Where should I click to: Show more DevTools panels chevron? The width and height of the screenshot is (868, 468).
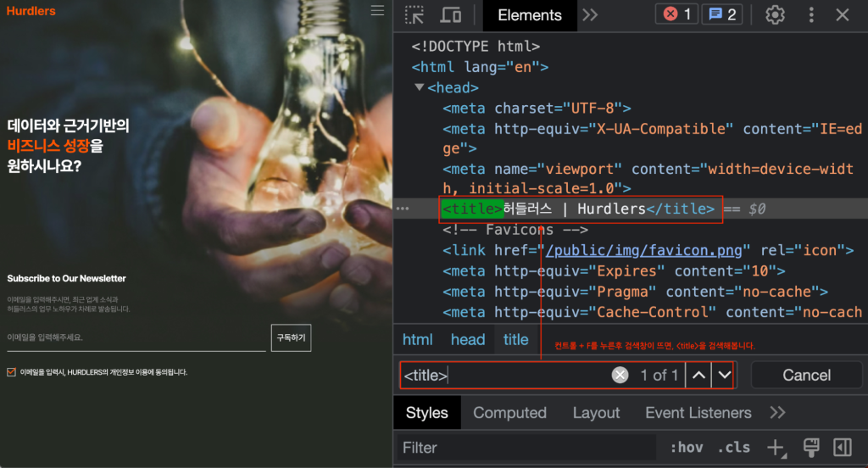coord(590,15)
